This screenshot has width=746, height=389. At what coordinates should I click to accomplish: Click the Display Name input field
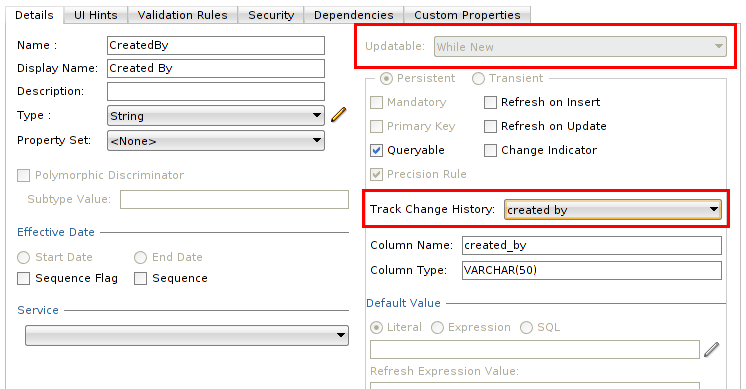tap(216, 68)
